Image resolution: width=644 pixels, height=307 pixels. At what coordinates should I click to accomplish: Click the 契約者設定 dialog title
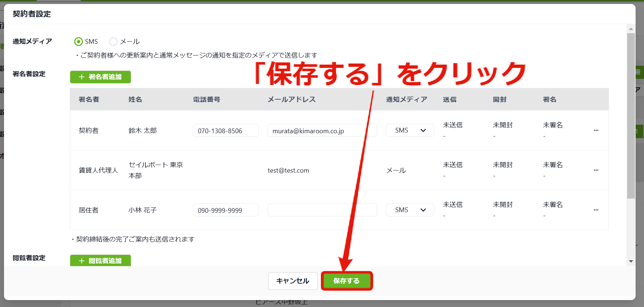click(x=32, y=14)
